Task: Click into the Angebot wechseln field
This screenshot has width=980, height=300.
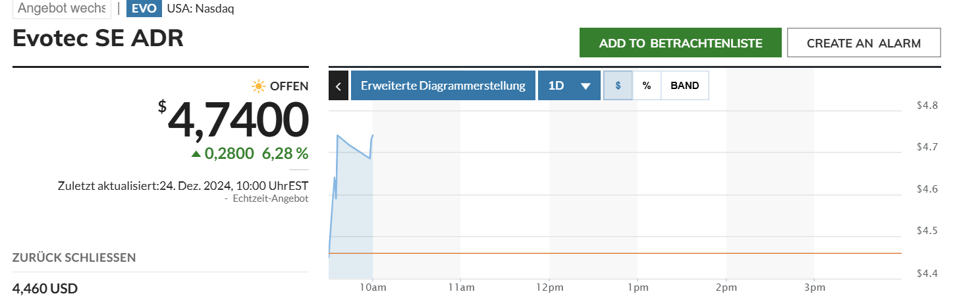Action: [61, 9]
